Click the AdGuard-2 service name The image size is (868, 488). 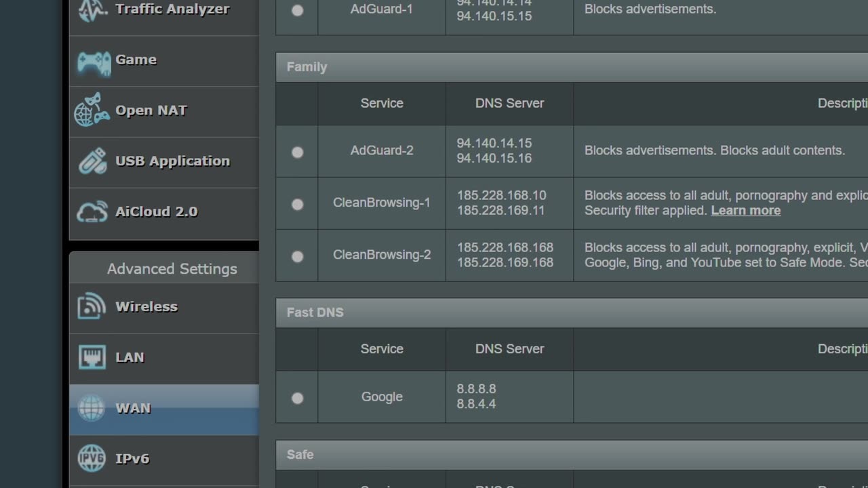click(x=382, y=150)
